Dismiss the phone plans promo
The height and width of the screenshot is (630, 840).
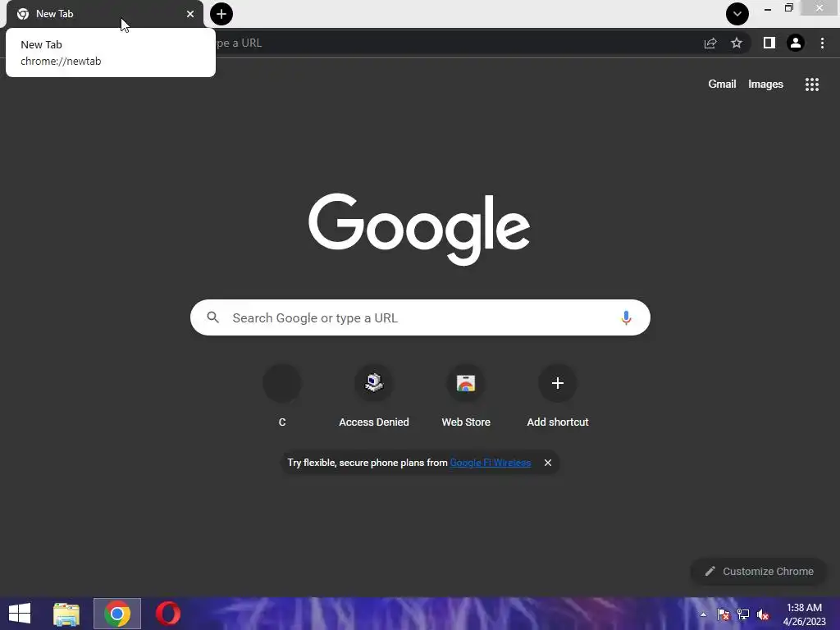coord(547,463)
